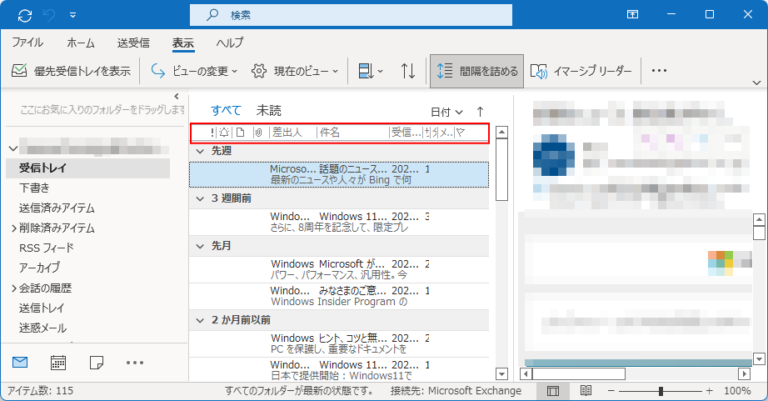Collapse the mailbox account tree
The height and width of the screenshot is (401, 768).
click(x=14, y=148)
